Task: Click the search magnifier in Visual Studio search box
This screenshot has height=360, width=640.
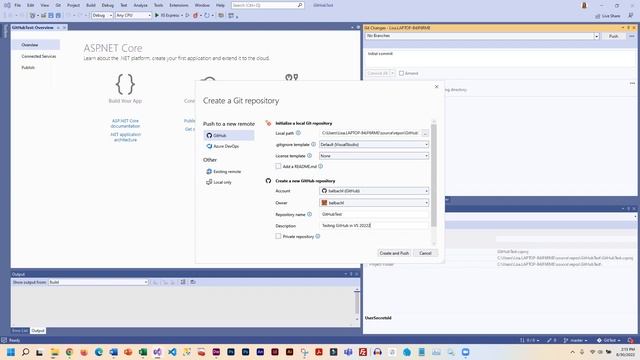Action: pyautogui.click(x=300, y=5)
